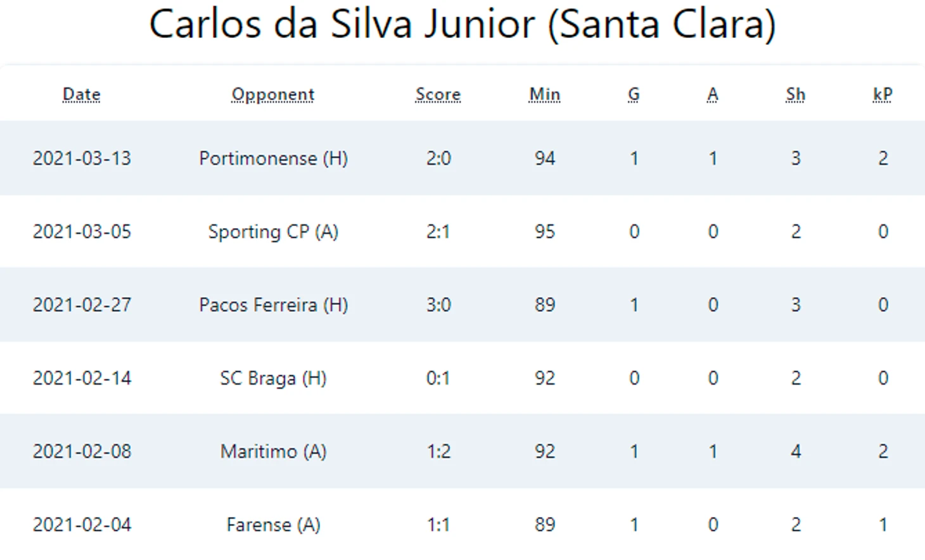Select the Score column header
925x560 pixels.
click(438, 94)
